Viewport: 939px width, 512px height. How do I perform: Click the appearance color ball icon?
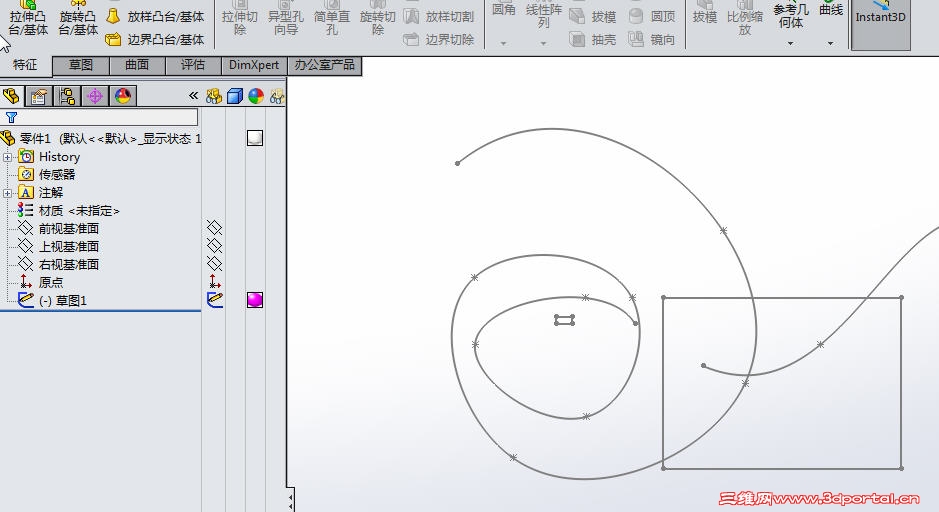[x=256, y=96]
